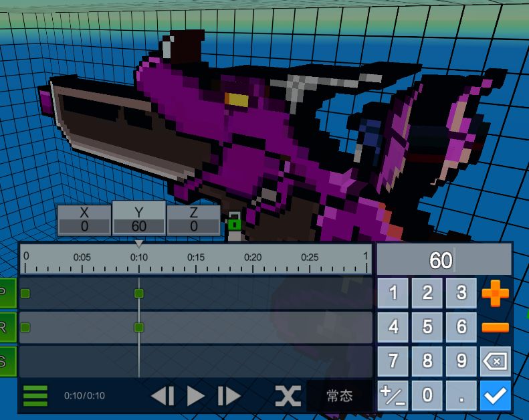Toggle the green lock icon
Screen dimensions: 529x420
click(x=235, y=221)
